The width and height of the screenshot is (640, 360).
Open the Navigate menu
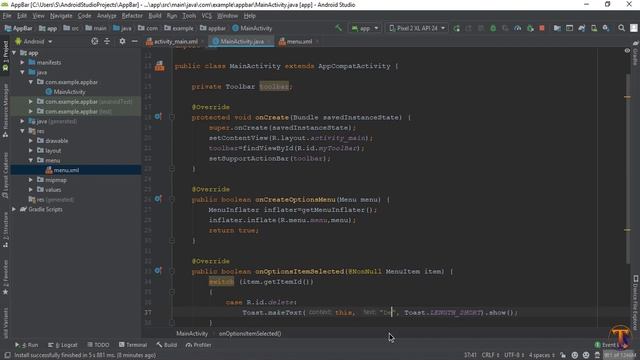click(x=61, y=16)
